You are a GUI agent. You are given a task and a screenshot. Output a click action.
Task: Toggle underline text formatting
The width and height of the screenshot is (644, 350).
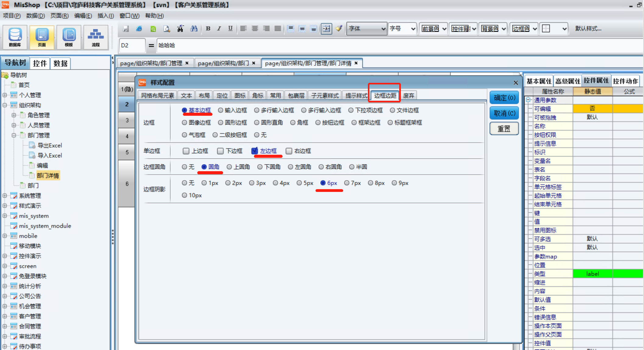[x=230, y=29]
